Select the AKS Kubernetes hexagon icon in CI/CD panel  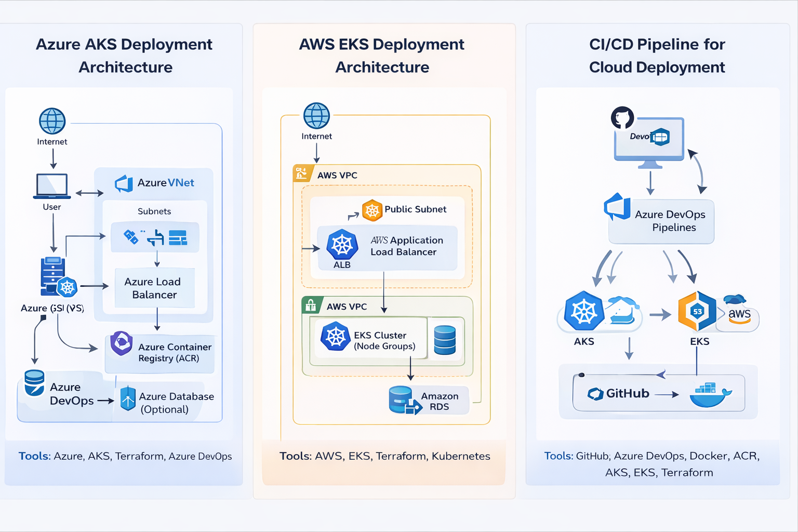[584, 311]
